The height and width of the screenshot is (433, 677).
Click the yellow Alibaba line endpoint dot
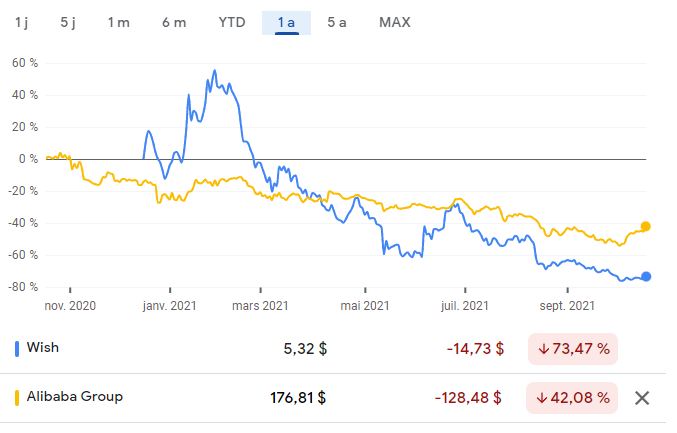645,226
